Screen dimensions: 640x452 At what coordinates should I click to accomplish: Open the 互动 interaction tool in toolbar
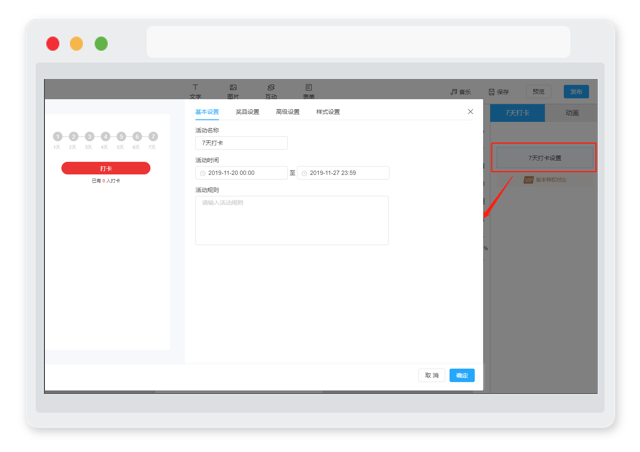(271, 91)
